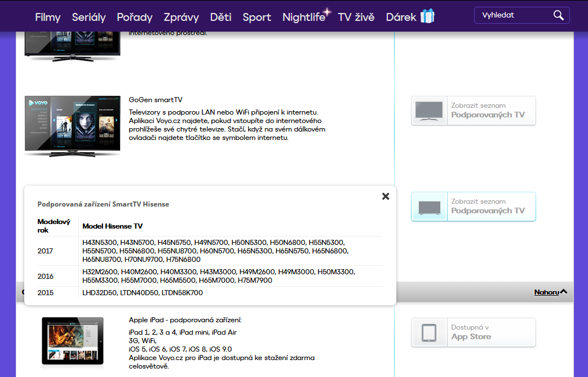Viewport: 588px width, 377px height.
Task: Click the 'Apple iPad - podporovaná zařízení:' heading
Action: point(185,320)
